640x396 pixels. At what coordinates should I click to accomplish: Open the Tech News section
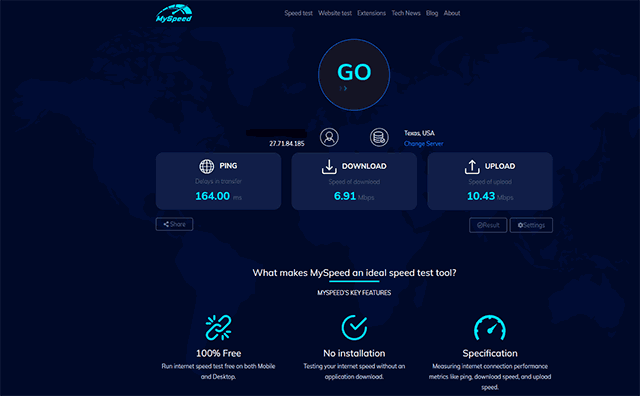[x=406, y=13]
